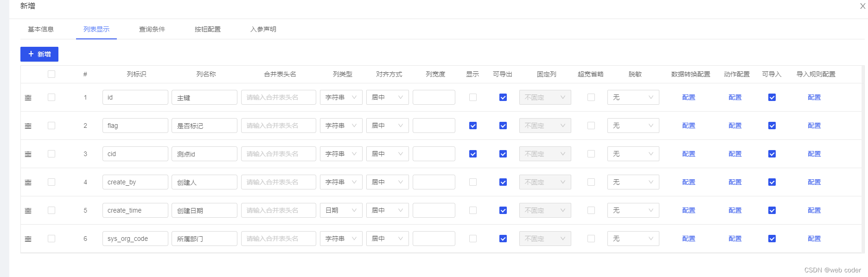Click the 合并表头名 input in the cid row
Image resolution: width=868 pixels, height=277 pixels.
coord(279,154)
